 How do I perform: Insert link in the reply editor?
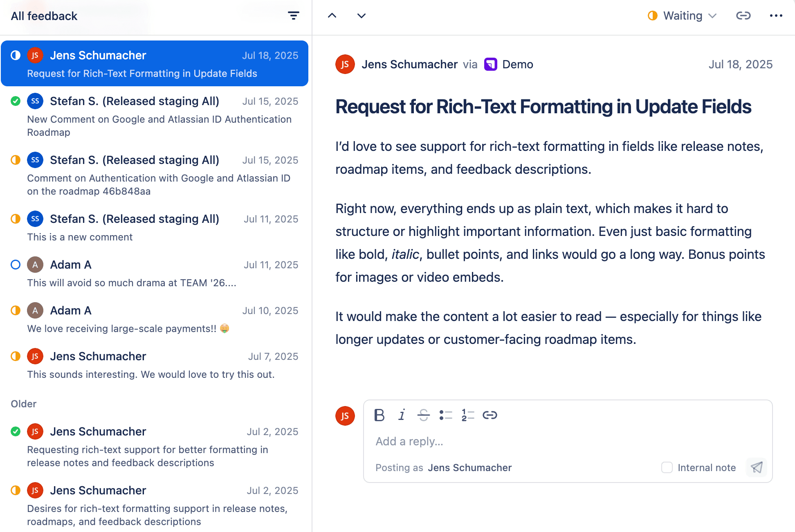pos(490,415)
